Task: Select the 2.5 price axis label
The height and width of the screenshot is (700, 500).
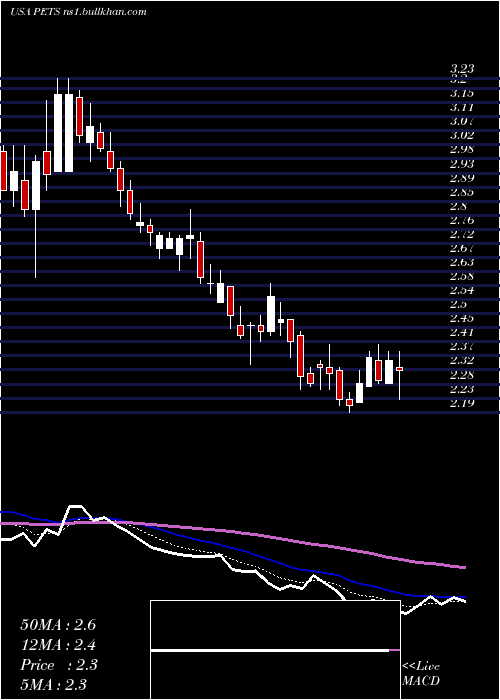Action: tap(458, 304)
